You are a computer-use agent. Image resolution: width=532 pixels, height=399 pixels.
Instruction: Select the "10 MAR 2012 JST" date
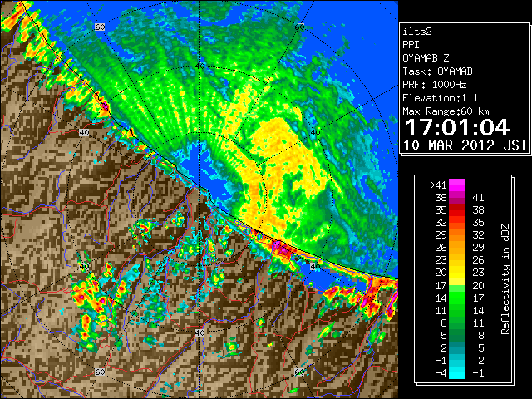(465, 145)
